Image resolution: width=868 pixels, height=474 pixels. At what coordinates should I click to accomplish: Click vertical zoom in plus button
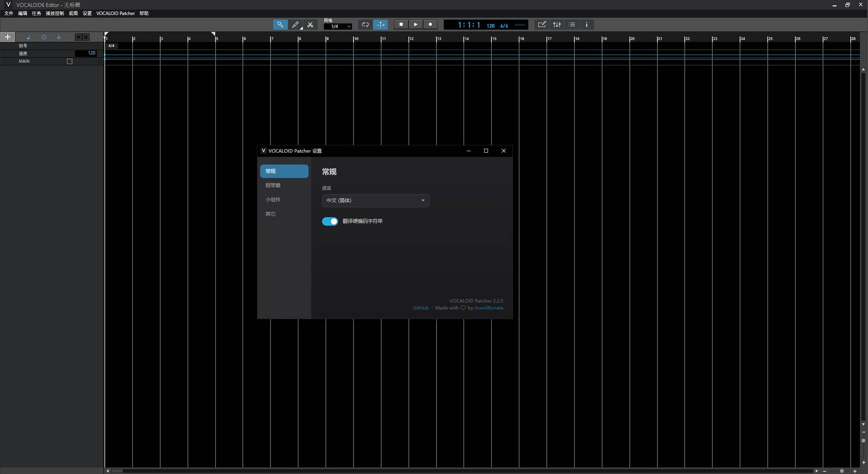(863, 462)
